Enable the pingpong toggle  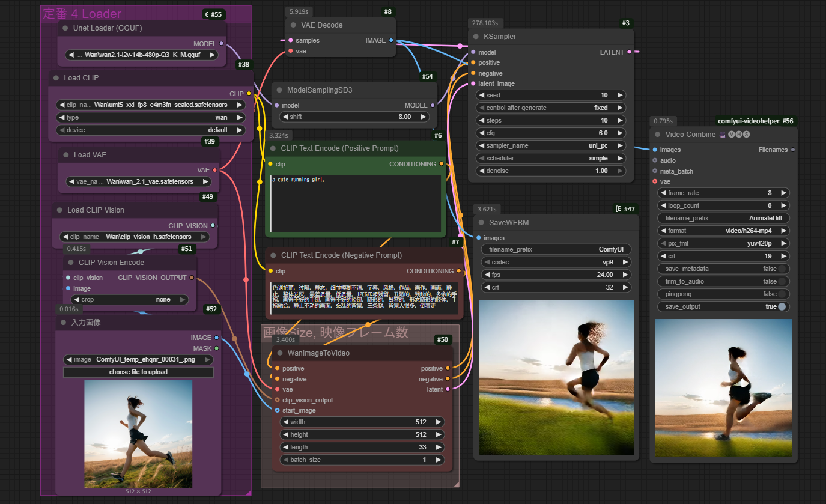[782, 294]
